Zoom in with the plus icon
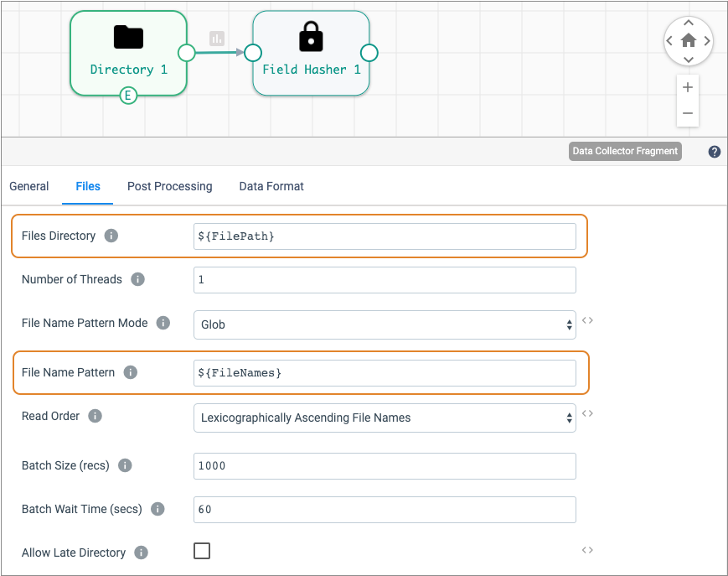This screenshot has width=728, height=576. coord(688,87)
